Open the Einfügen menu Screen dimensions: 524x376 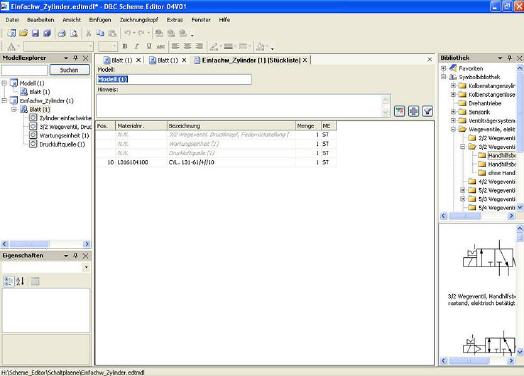(100, 20)
